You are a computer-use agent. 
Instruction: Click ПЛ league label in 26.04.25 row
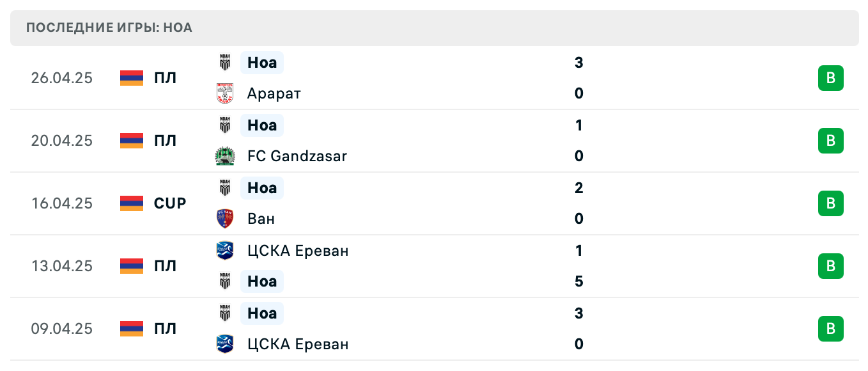click(165, 78)
